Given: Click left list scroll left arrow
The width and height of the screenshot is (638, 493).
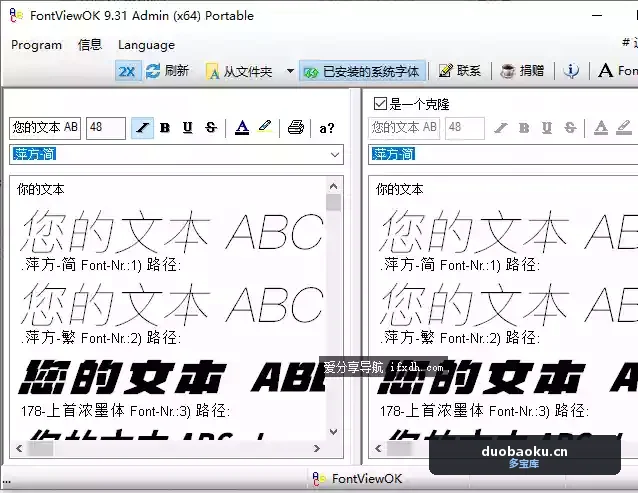Looking at the screenshot, I should [19, 448].
